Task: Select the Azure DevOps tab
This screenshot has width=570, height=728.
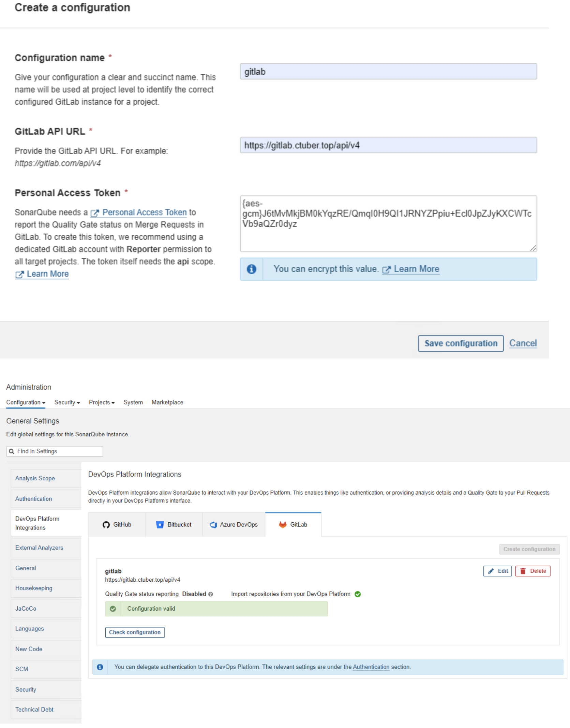Action: 234,525
